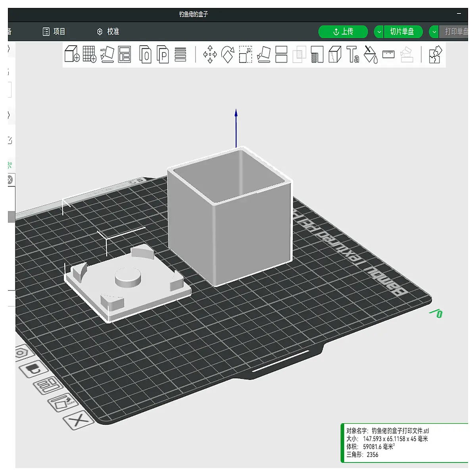Screen dimensions: 476x476
Task: Switch to Assembly View puzzle icon
Action: [435, 54]
